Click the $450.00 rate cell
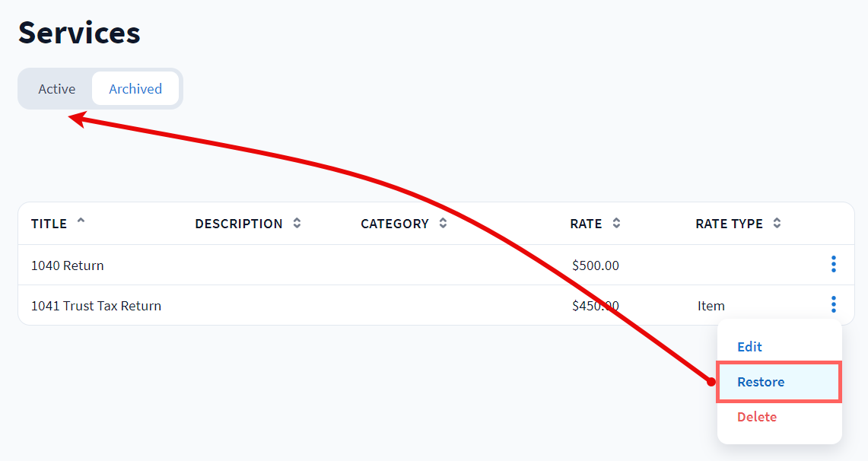The image size is (868, 461). point(596,306)
